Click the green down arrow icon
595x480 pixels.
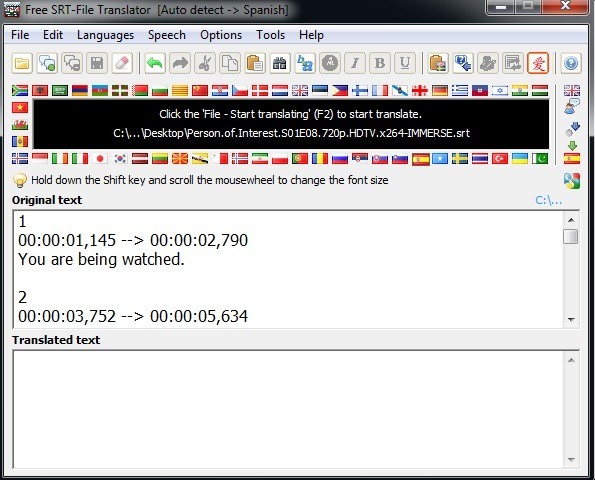(x=572, y=145)
